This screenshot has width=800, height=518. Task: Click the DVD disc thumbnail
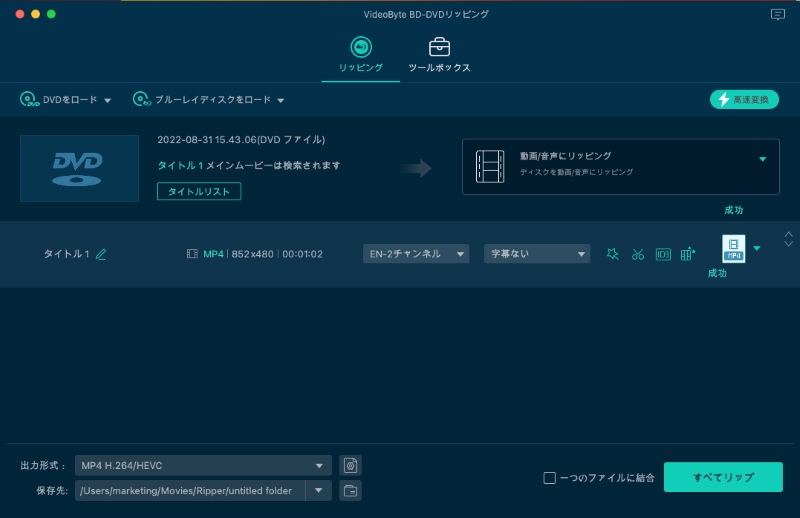(x=79, y=168)
